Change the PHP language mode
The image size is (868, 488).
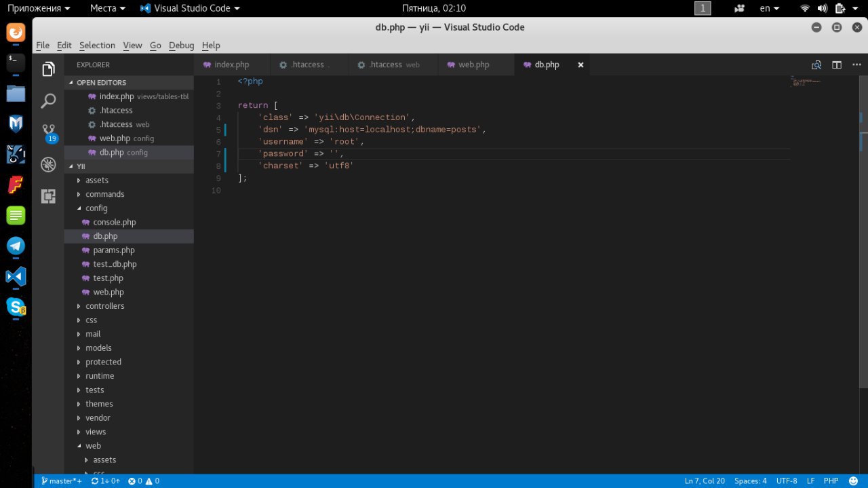tap(831, 481)
